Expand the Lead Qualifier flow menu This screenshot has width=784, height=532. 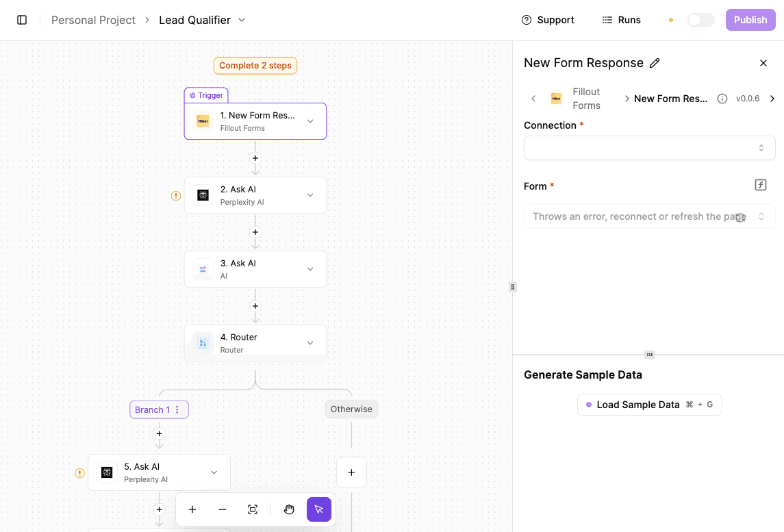(x=242, y=20)
